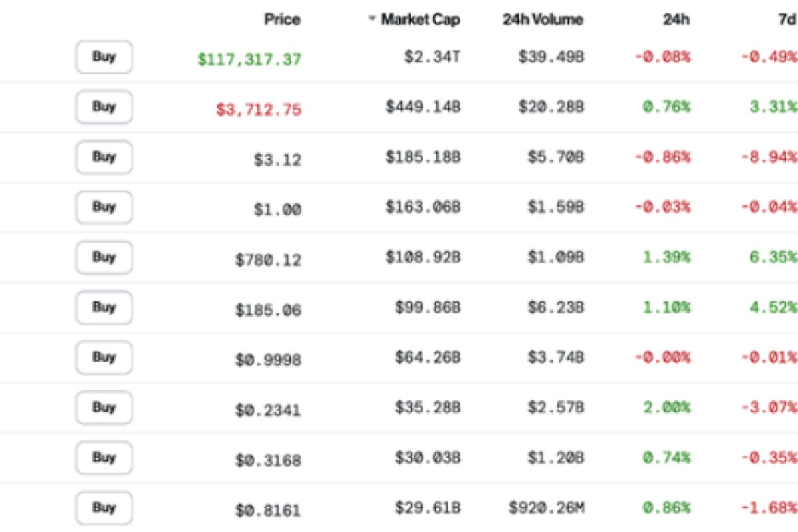Click Buy for the $0.2341 asset
Screen dimensions: 798x532
[104, 408]
